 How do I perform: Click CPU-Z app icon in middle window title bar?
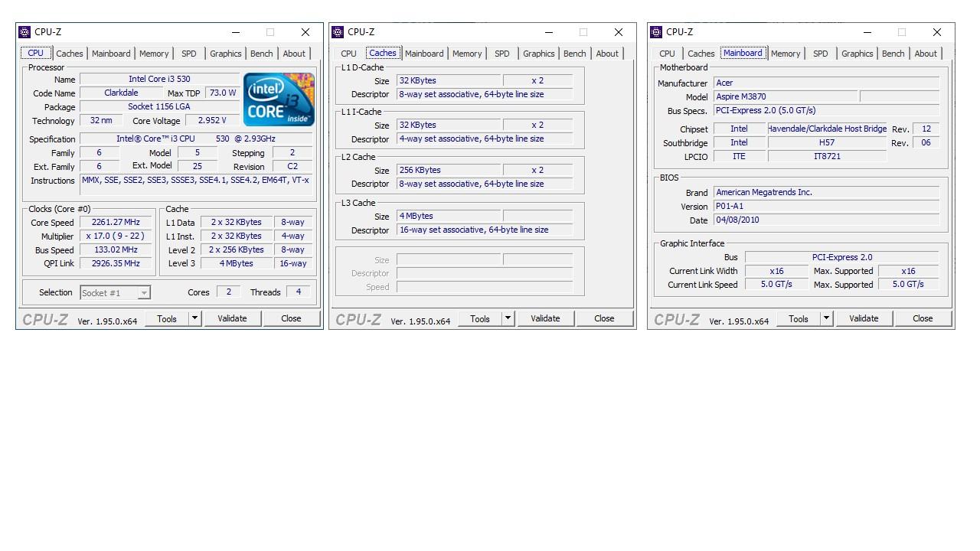(x=338, y=32)
